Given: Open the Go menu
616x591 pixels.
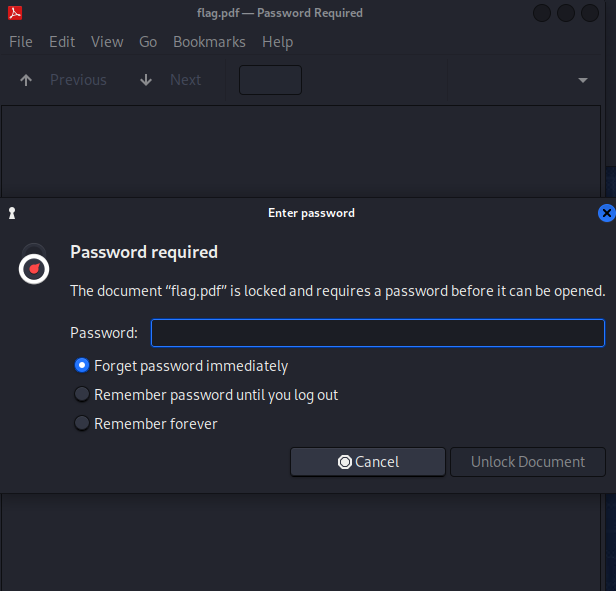Looking at the screenshot, I should click(x=148, y=42).
